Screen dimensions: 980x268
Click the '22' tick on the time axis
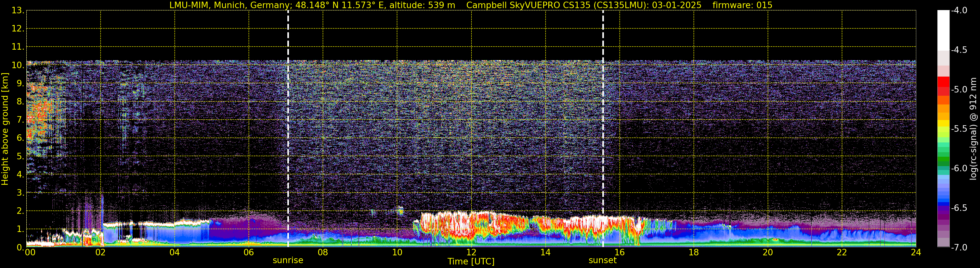pyautogui.click(x=842, y=252)
